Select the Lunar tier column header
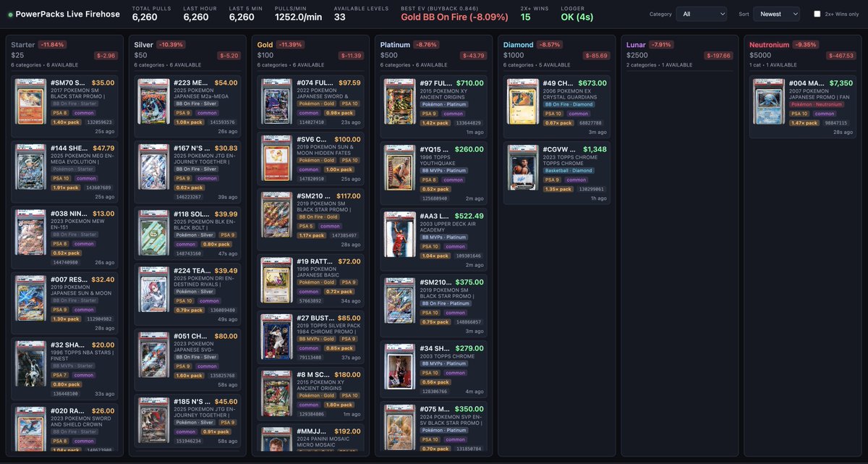Screen dimensions: 868x464 [637, 45]
